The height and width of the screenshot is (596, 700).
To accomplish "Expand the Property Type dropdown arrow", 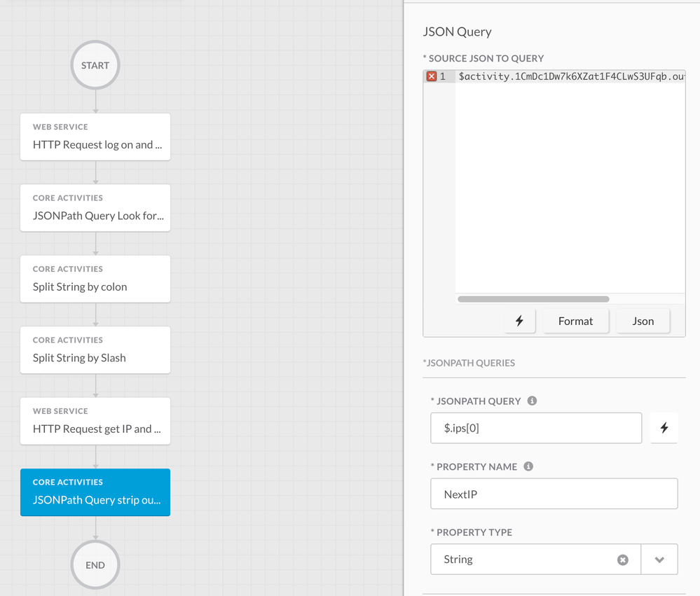I will pyautogui.click(x=659, y=560).
